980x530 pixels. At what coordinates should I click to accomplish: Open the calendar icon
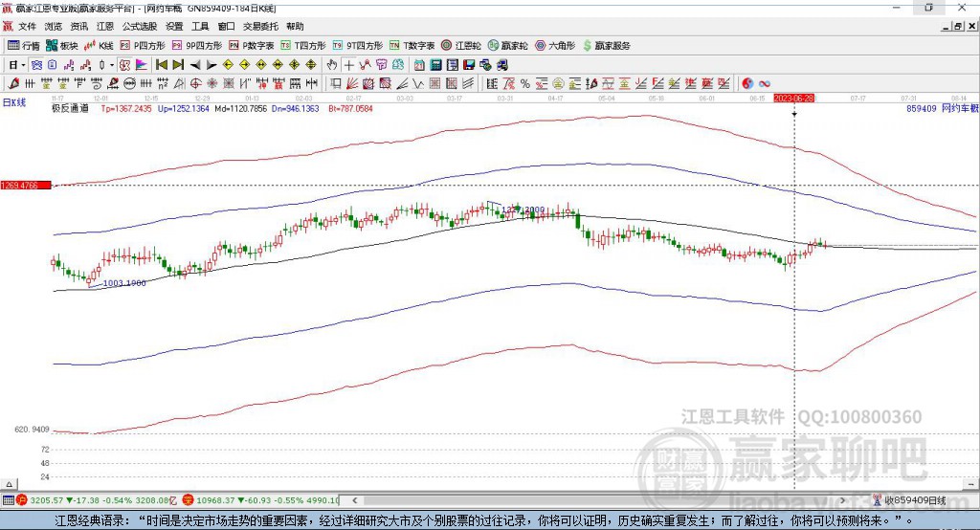pos(419,65)
